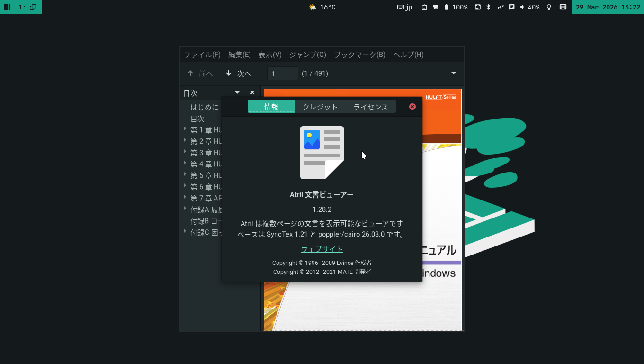Click the SyncTex 1.21 description line
The height and width of the screenshot is (364, 644).
tap(322, 234)
